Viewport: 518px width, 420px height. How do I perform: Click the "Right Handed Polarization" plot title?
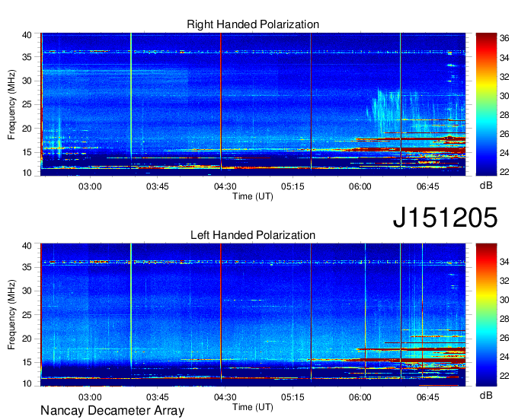[x=253, y=24]
